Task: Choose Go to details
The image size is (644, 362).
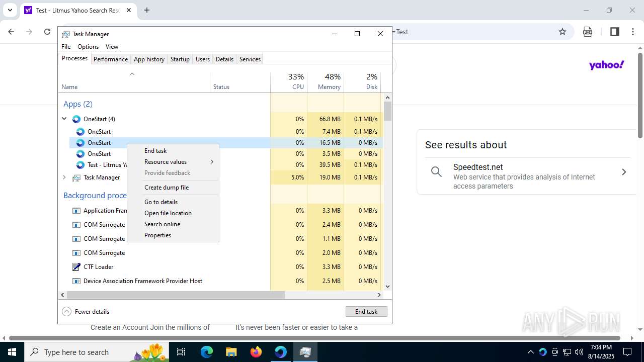Action: (173, 202)
